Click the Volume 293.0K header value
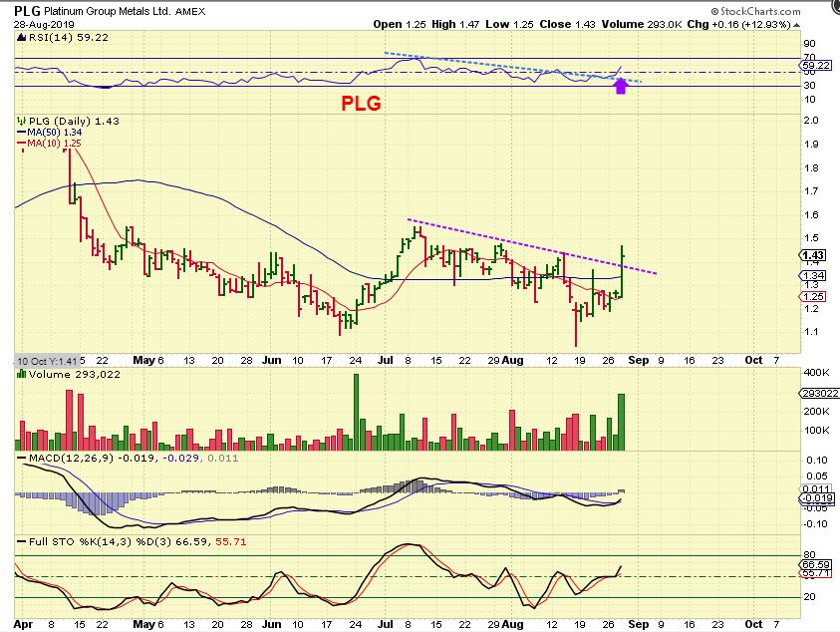840x632 pixels. (x=642, y=24)
